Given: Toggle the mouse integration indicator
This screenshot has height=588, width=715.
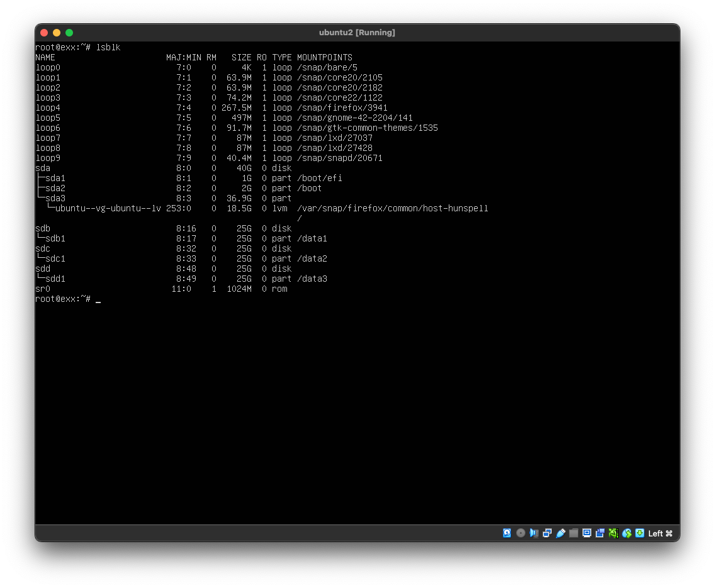Looking at the screenshot, I should 626,533.
